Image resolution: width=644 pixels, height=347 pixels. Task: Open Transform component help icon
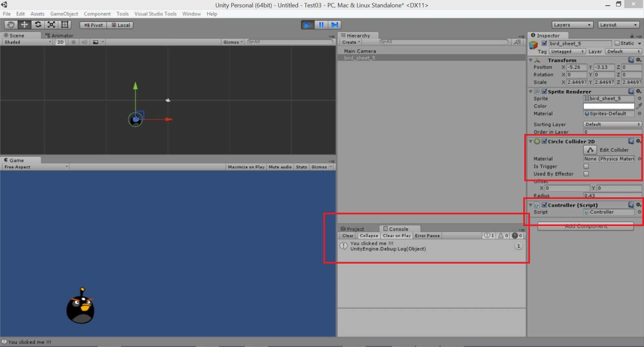point(631,60)
